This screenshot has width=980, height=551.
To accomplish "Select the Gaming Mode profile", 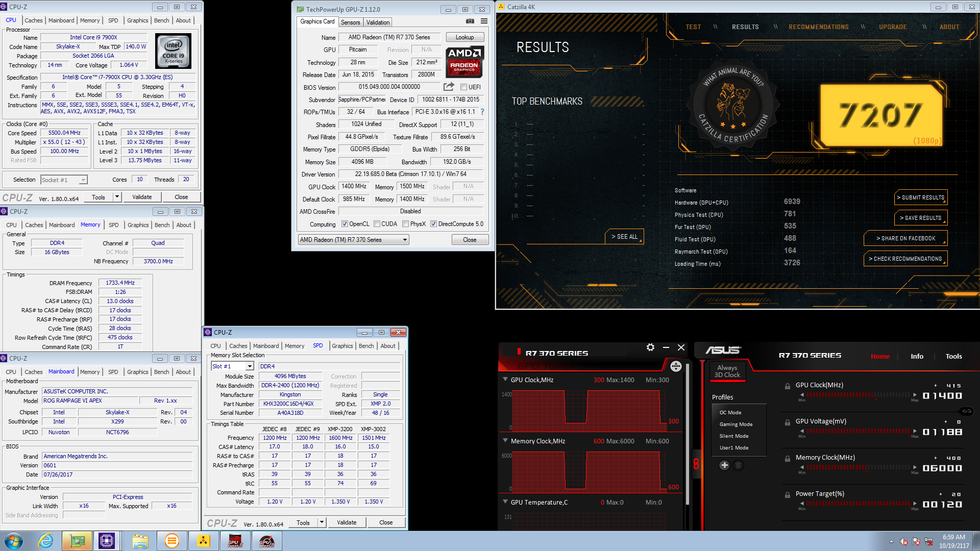I will coord(736,424).
